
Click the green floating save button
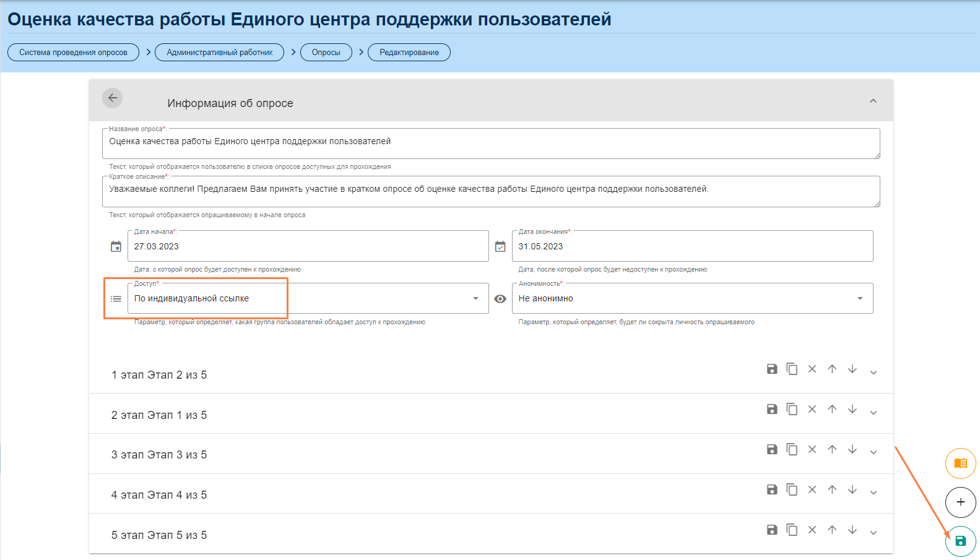coord(960,541)
